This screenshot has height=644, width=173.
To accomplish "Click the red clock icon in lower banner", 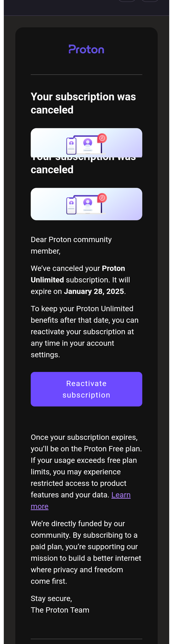I will click(x=102, y=197).
